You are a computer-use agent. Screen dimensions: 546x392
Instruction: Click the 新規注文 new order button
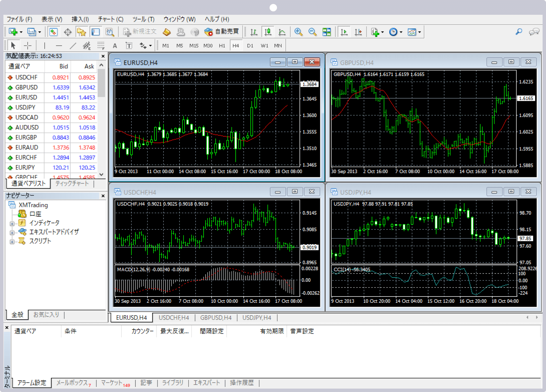[140, 32]
